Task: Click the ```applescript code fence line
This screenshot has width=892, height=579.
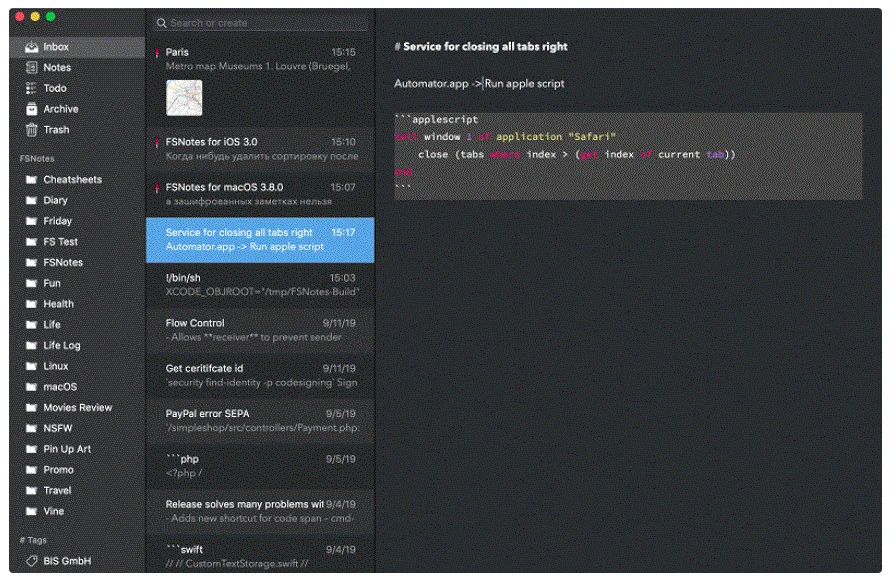Action: click(436, 119)
